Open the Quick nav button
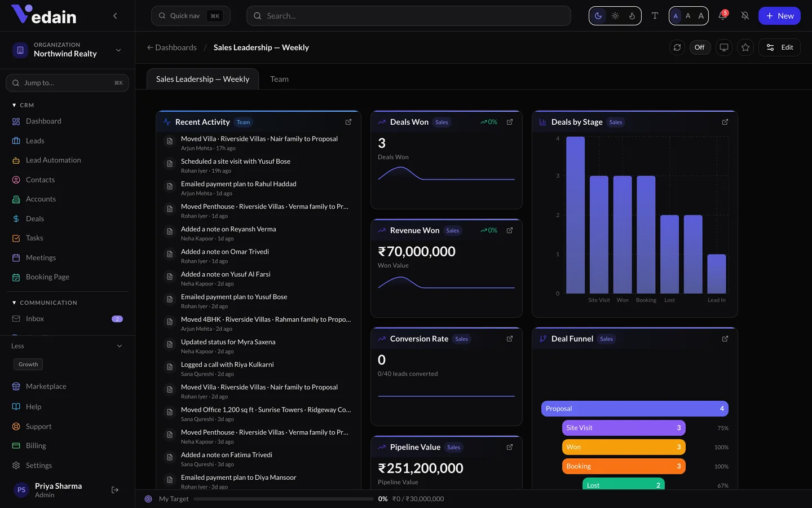 click(x=191, y=16)
